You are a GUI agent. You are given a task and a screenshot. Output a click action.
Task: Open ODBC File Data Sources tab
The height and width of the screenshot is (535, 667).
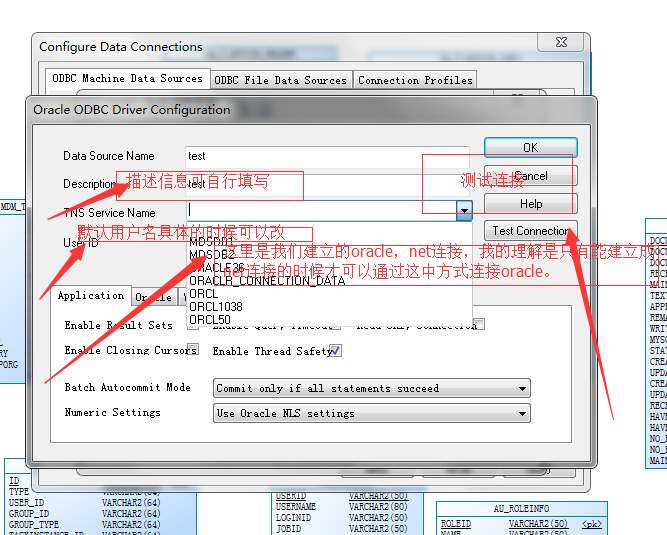(281, 80)
